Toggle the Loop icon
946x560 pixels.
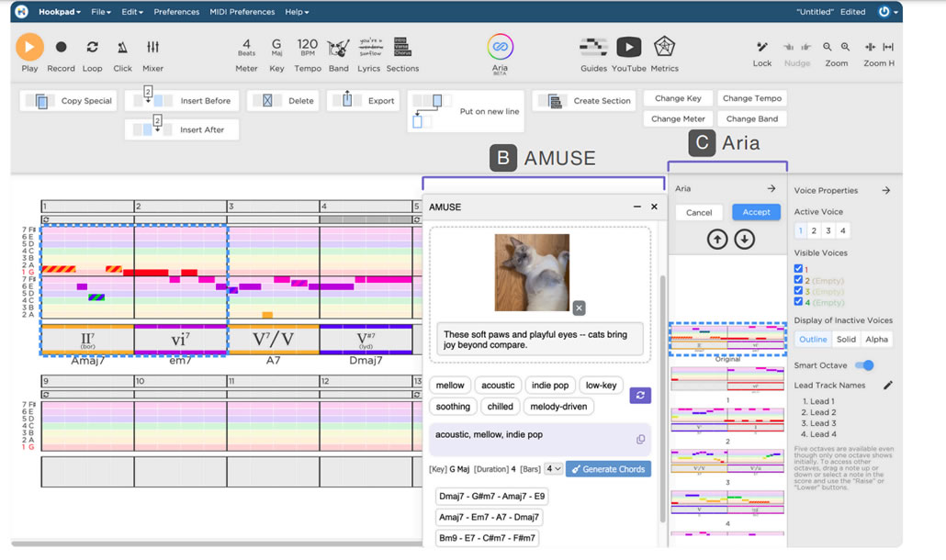tap(92, 47)
